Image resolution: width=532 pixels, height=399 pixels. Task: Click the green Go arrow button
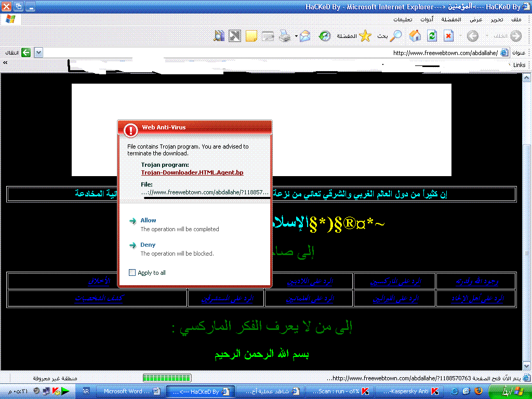tap(26, 52)
